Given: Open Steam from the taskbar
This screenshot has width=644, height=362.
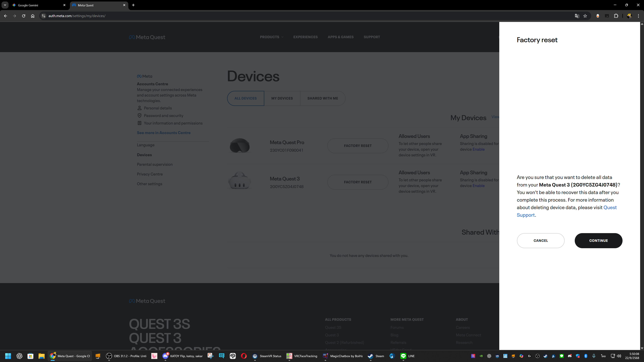Looking at the screenshot, I should click(376, 356).
